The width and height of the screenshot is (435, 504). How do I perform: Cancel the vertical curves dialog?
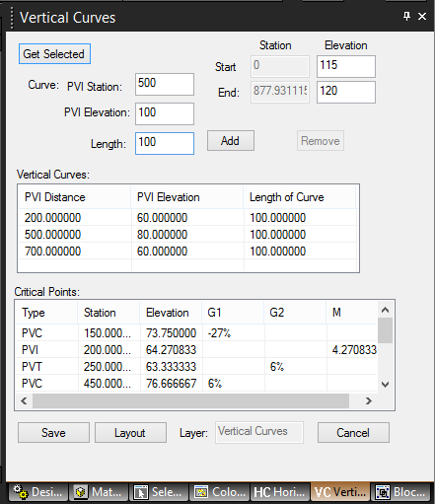(x=353, y=433)
